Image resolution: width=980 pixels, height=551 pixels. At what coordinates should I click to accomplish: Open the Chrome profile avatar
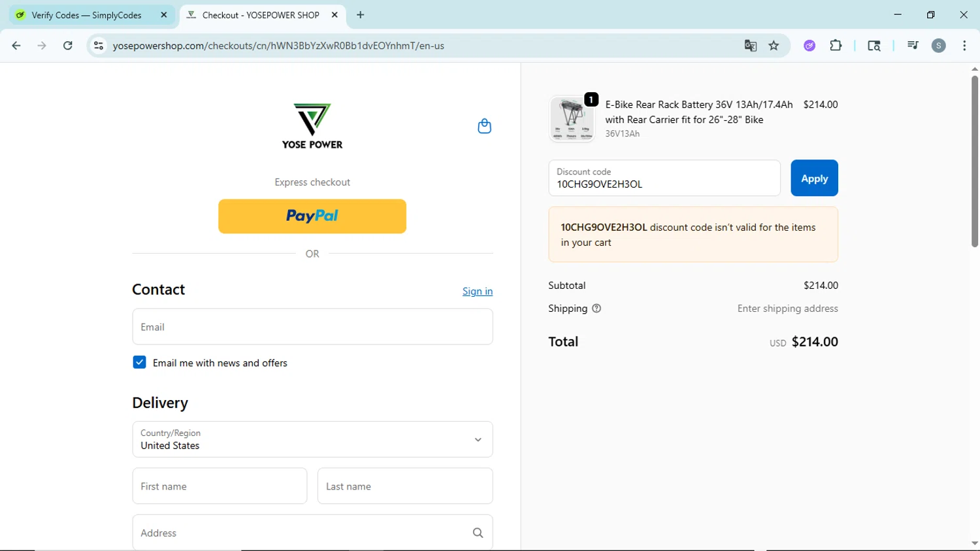click(x=939, y=46)
